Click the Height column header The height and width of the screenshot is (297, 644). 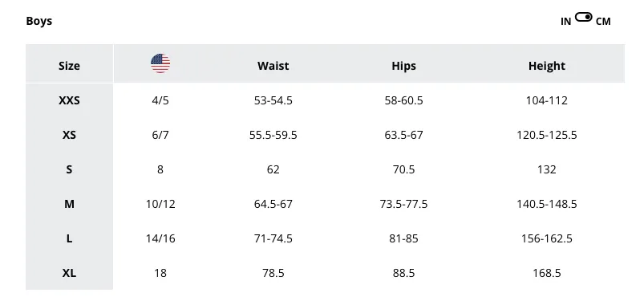pyautogui.click(x=547, y=66)
